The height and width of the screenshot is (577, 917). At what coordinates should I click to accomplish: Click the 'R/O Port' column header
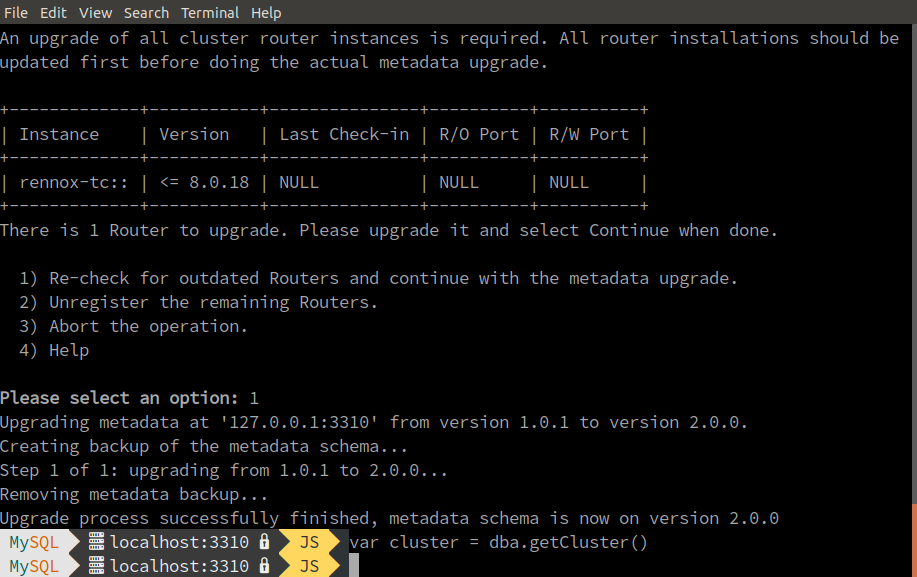pyautogui.click(x=479, y=134)
